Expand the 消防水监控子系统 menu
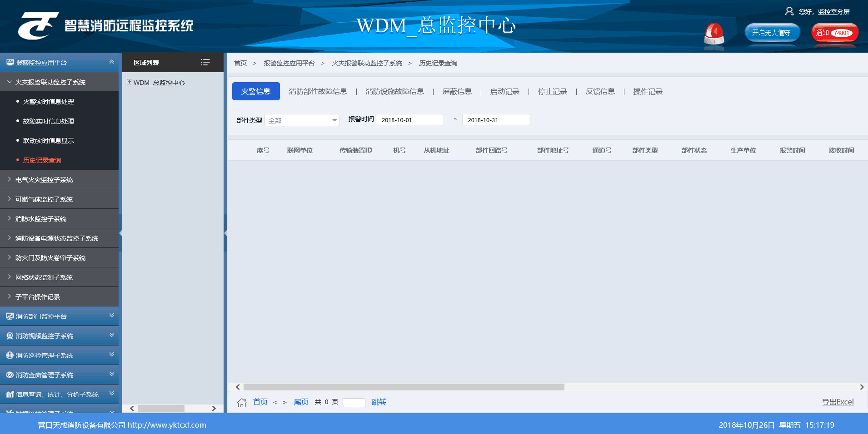Screen dimensions: 868x434 pyautogui.click(x=9, y=218)
